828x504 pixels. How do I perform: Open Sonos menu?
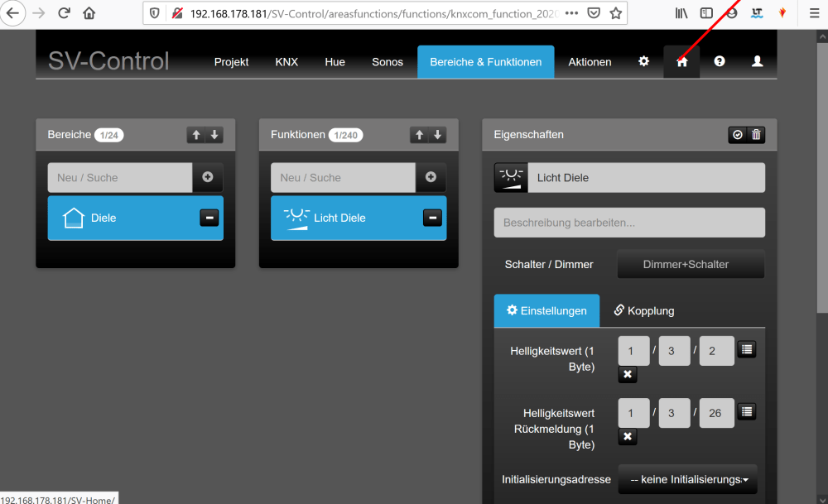click(387, 62)
